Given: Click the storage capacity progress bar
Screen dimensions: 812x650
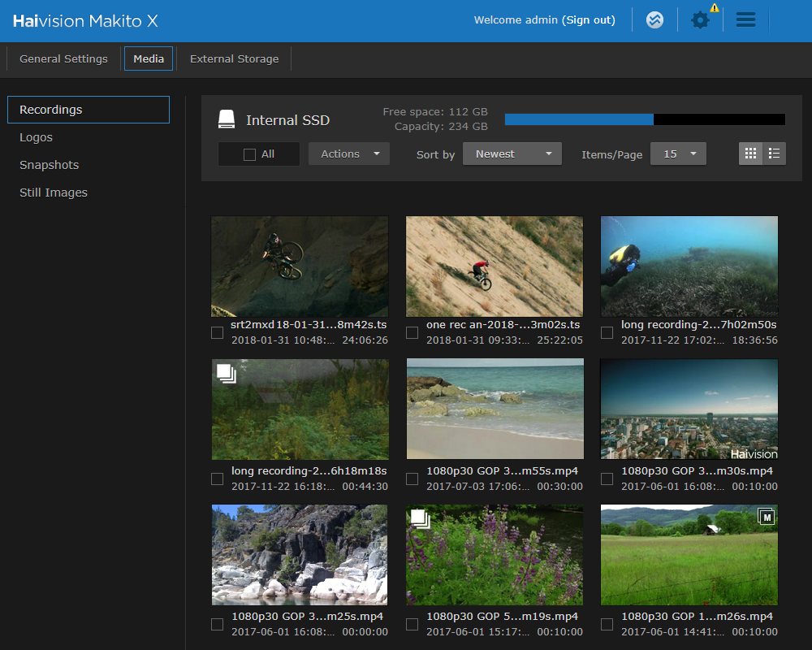Looking at the screenshot, I should 645,119.
